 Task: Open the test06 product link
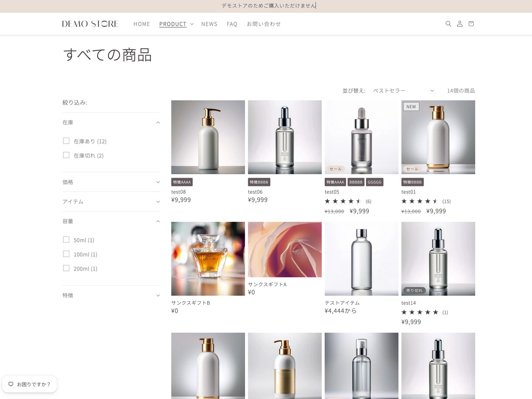point(255,192)
